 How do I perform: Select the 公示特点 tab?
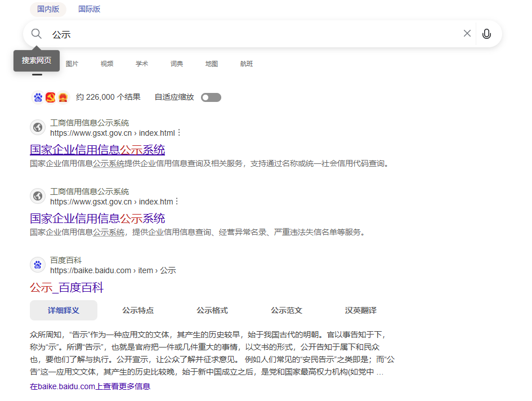click(138, 310)
